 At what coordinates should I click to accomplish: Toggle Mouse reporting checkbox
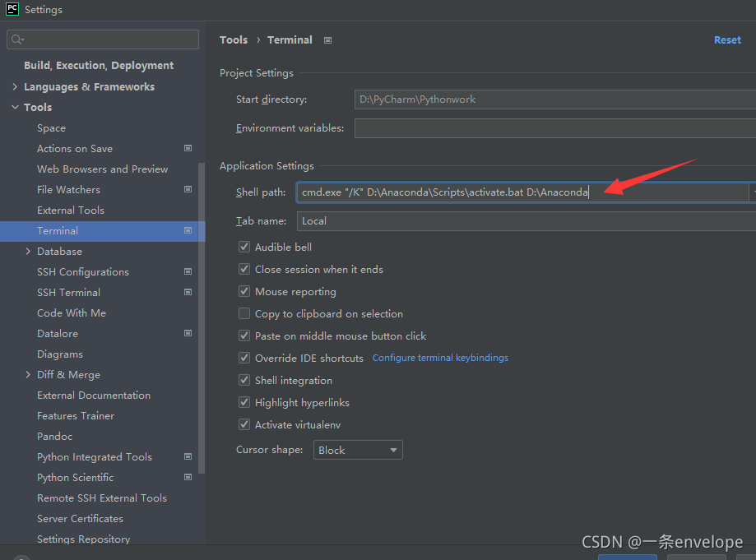[244, 291]
